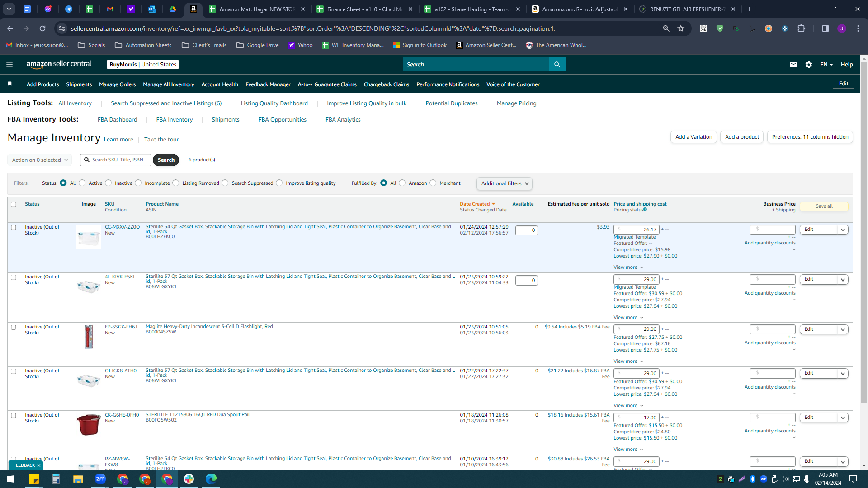
Task: Switch to Finance Sheet a110 browser tab
Action: (x=364, y=9)
